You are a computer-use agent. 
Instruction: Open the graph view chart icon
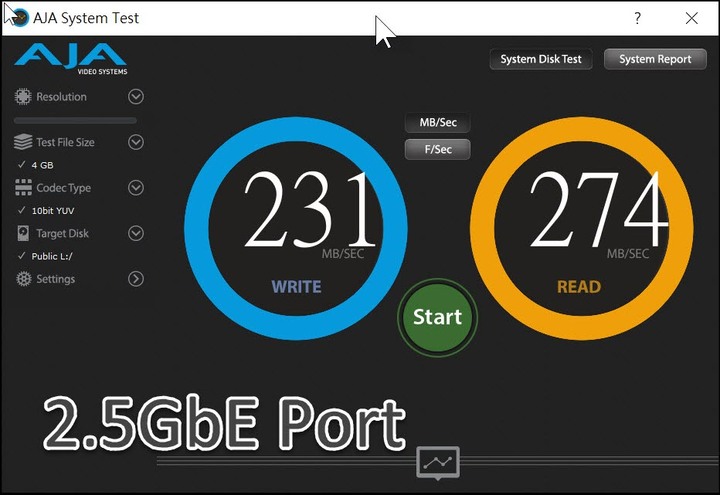tap(438, 463)
